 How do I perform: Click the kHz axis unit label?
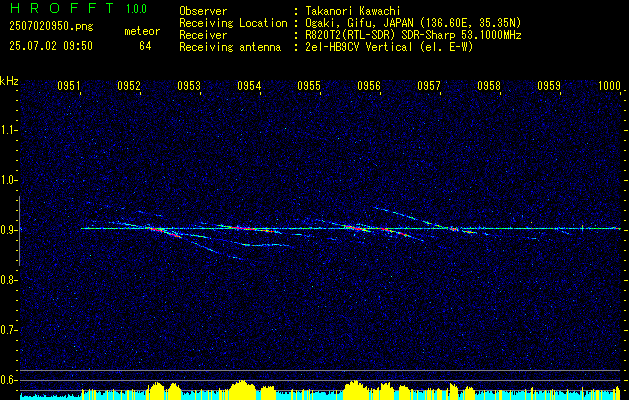point(9,81)
